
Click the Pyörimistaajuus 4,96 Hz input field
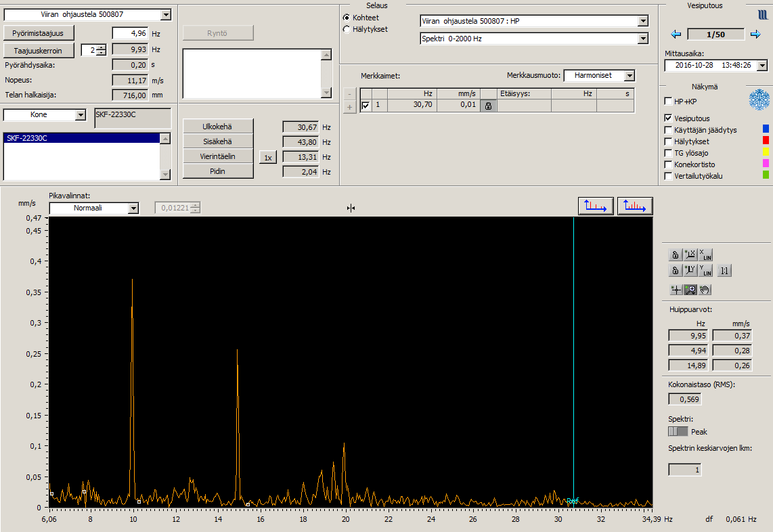(x=130, y=34)
